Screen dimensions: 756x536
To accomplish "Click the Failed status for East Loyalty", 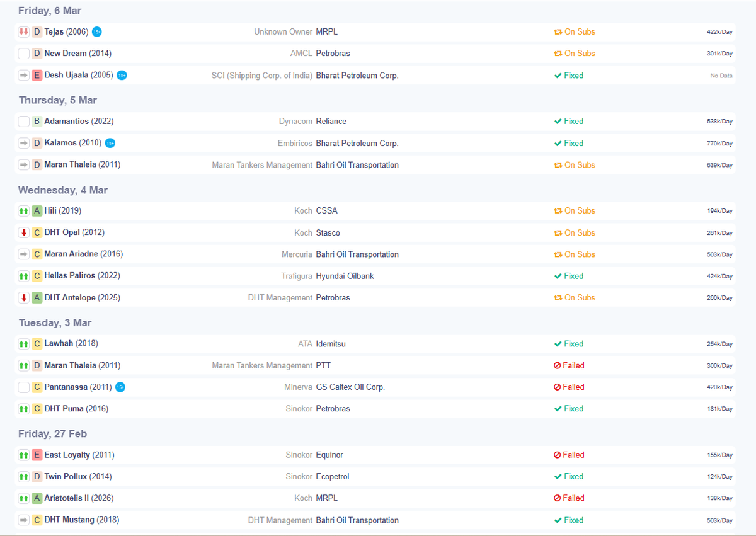I will point(569,455).
